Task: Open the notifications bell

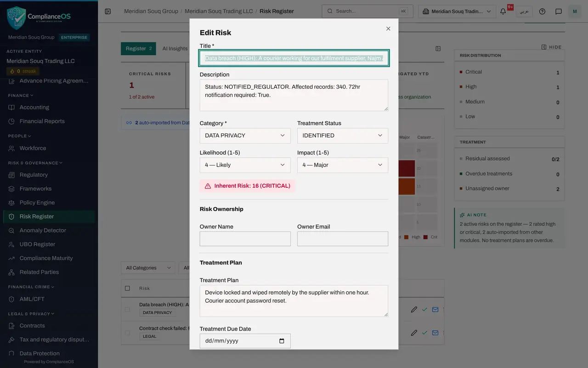Action: [x=503, y=11]
